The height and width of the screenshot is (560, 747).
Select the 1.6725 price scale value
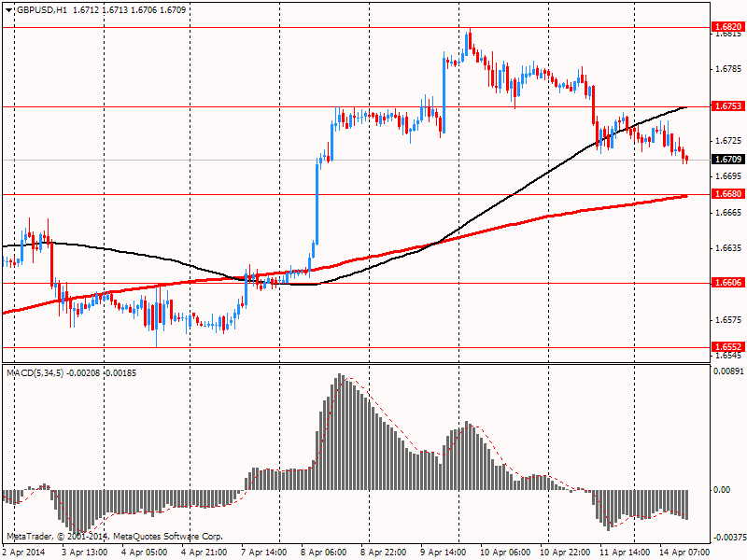point(729,141)
